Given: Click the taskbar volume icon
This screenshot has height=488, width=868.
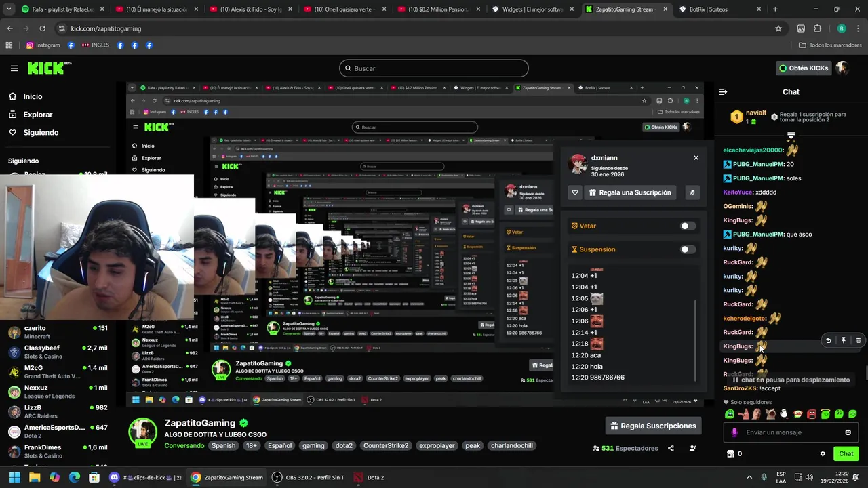Looking at the screenshot, I should click(810, 477).
